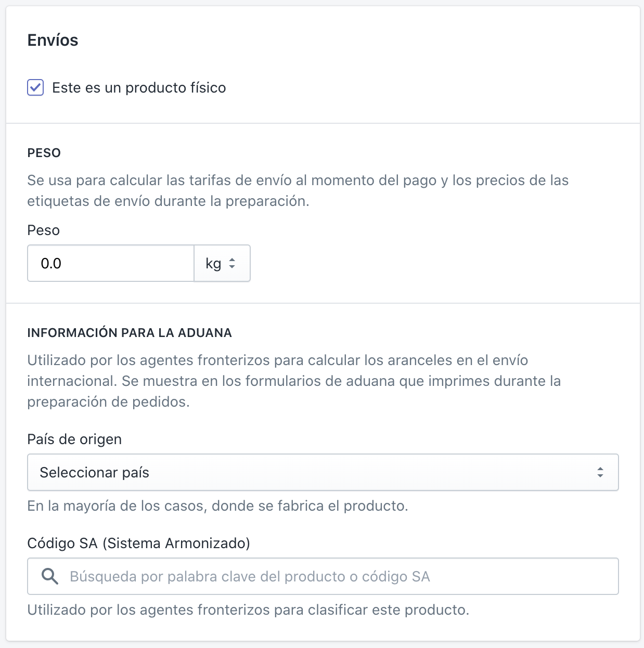The width and height of the screenshot is (644, 648).
Task: Click the up-down arrows beside kg
Action: (232, 263)
